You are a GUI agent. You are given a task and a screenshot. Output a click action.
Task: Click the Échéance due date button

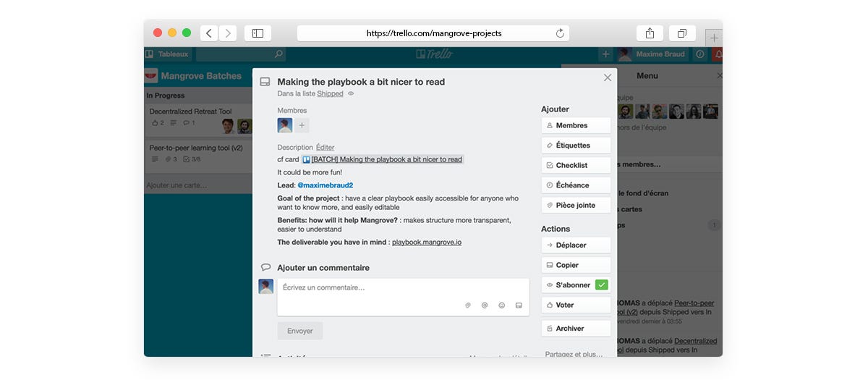(x=576, y=185)
